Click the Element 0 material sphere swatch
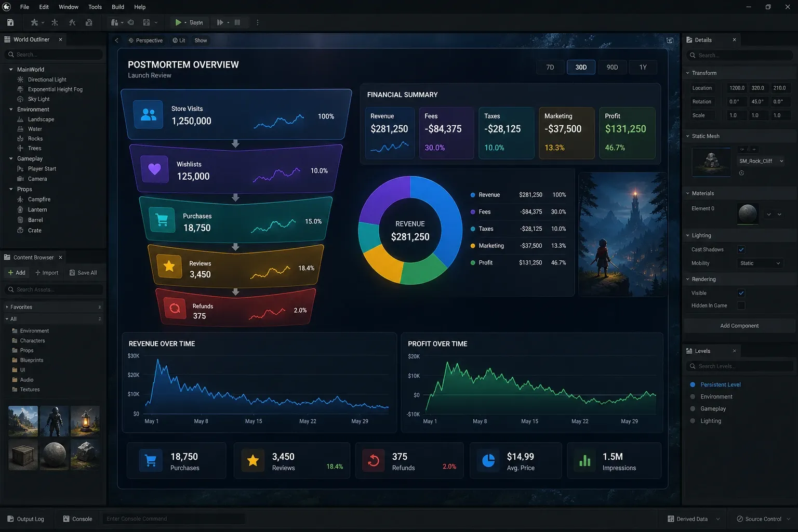Screen dimensions: 798x532 (748, 214)
